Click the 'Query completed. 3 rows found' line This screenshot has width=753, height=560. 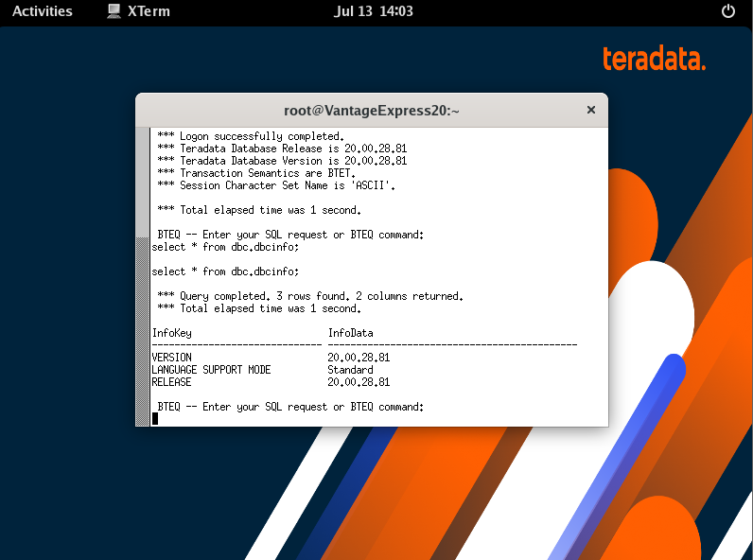tap(310, 296)
